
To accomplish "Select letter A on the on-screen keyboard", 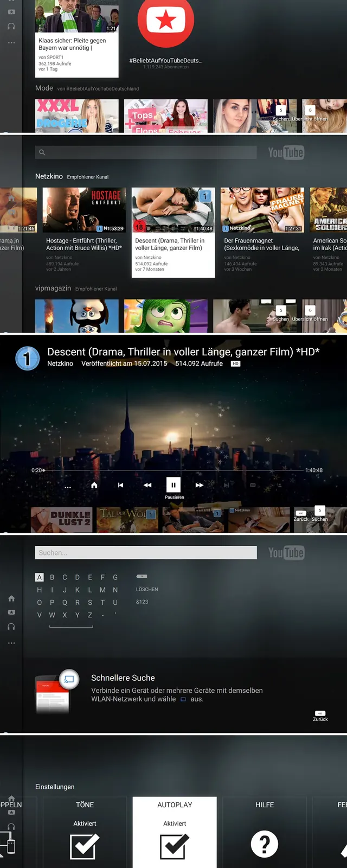I will pos(39,577).
